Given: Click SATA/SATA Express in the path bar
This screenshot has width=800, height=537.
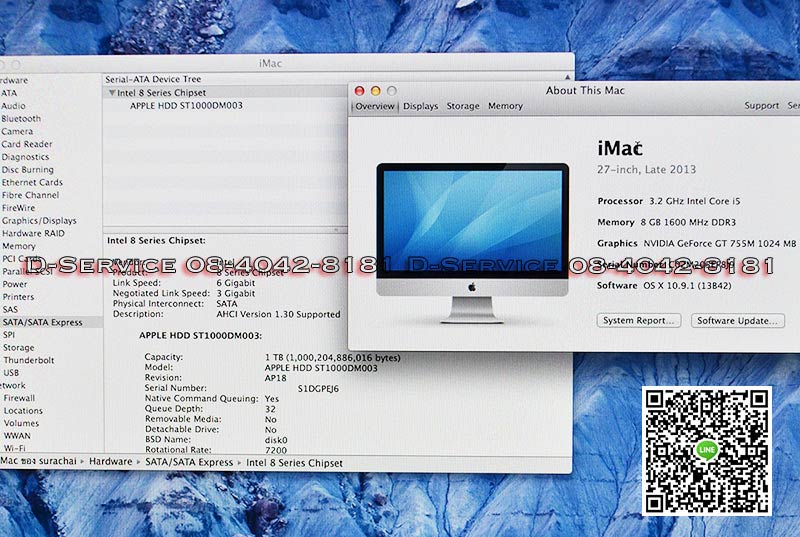Looking at the screenshot, I should tap(189, 462).
